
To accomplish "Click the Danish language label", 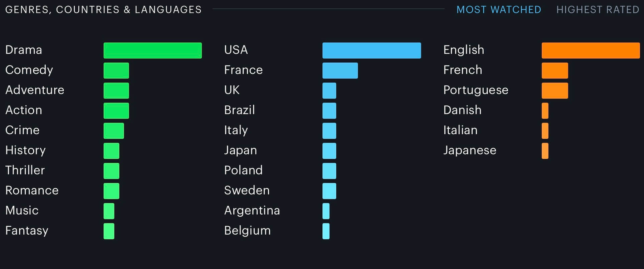I will [x=462, y=110].
